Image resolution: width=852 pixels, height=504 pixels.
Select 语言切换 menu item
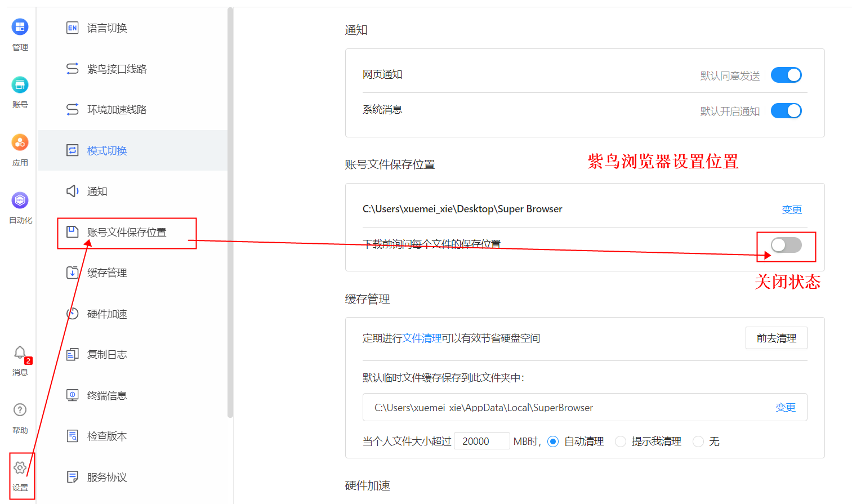(x=133, y=28)
